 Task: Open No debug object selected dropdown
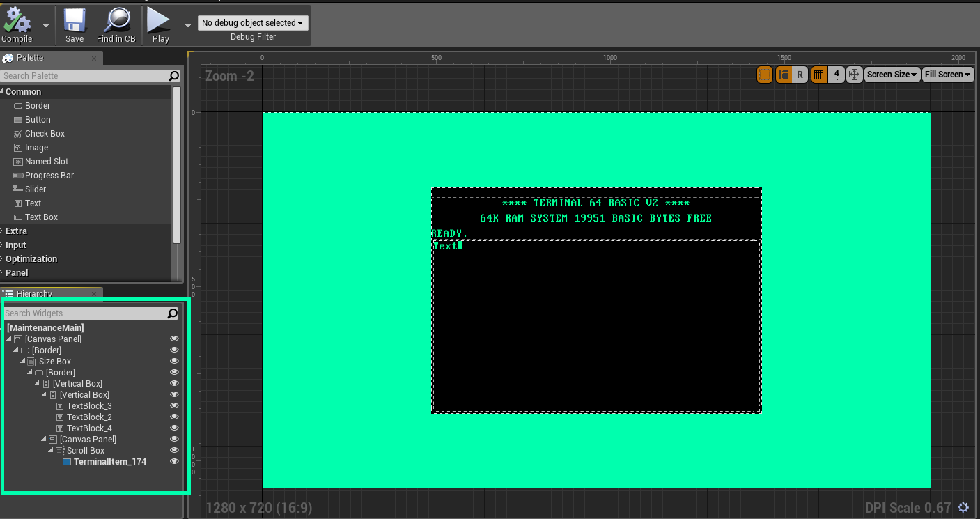[253, 23]
